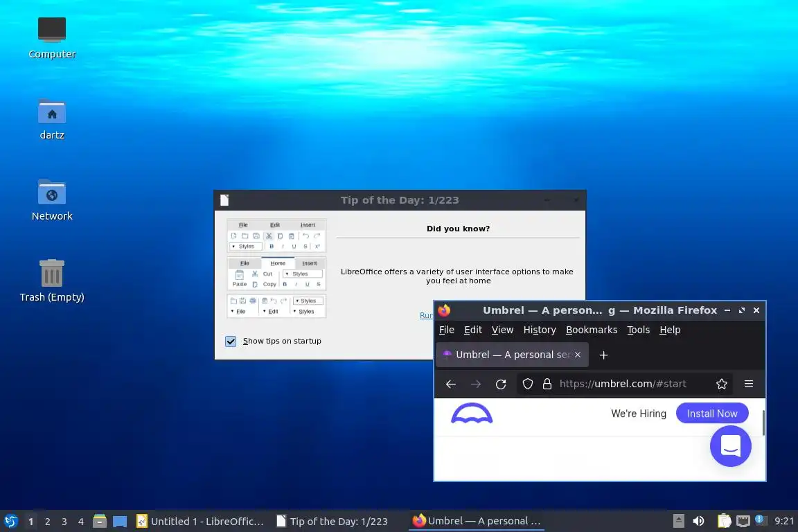Viewport: 798px width, 532px height.
Task: Click the Umbrel umbrella logo
Action: tap(472, 414)
